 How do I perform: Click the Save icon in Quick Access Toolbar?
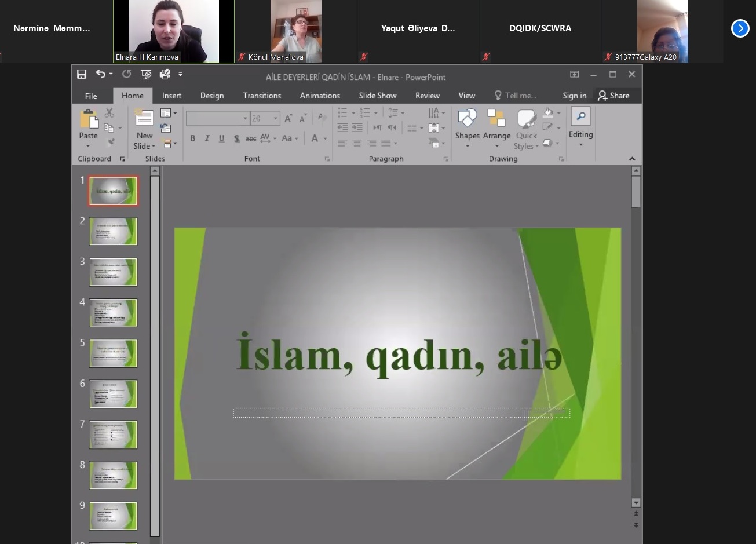coord(82,74)
